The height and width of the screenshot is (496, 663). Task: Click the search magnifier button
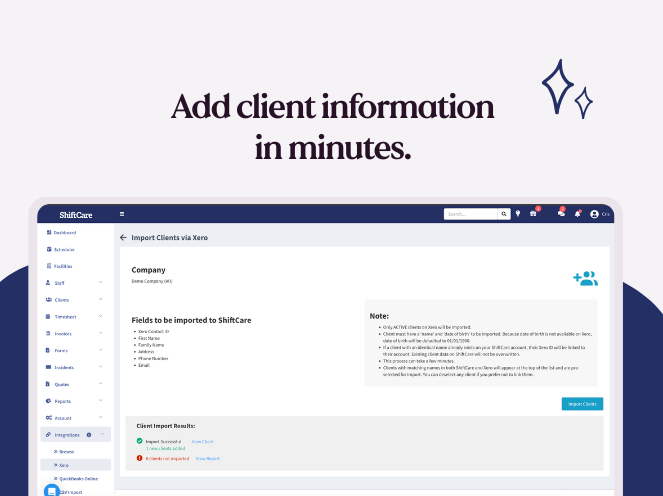click(x=504, y=214)
